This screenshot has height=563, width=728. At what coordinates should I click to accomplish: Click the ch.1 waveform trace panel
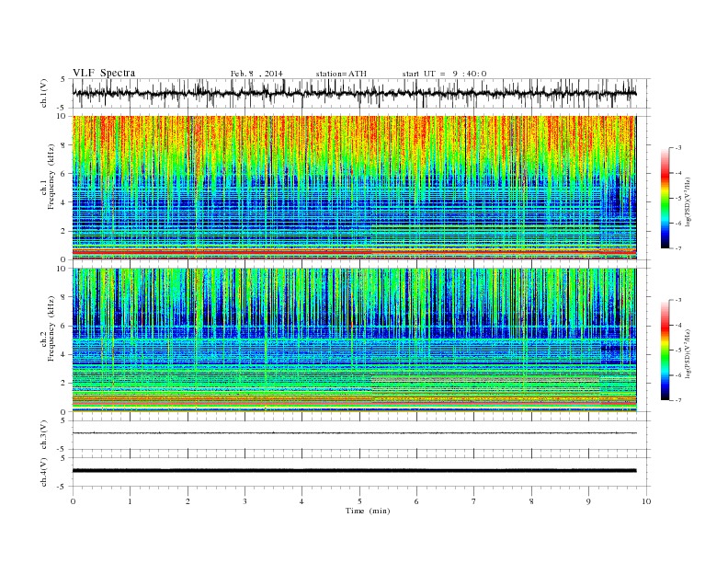pyautogui.click(x=360, y=93)
